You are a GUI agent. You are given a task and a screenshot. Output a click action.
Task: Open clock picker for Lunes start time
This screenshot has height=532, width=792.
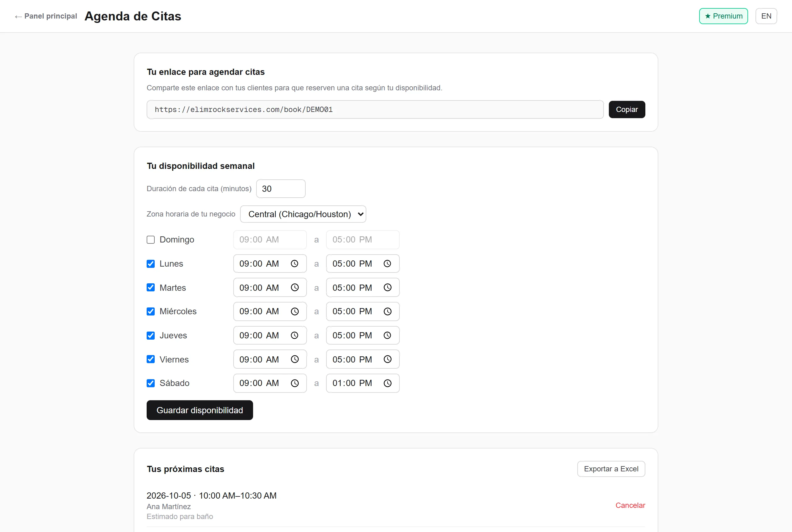coord(295,264)
